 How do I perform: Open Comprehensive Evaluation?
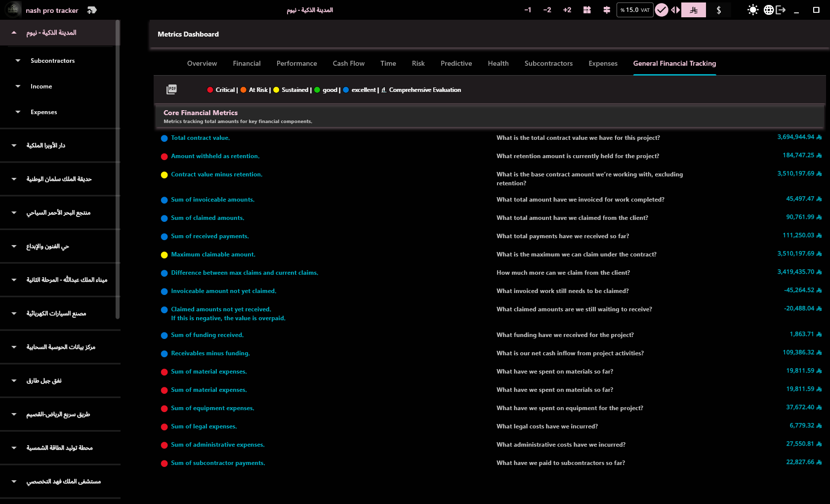421,90
